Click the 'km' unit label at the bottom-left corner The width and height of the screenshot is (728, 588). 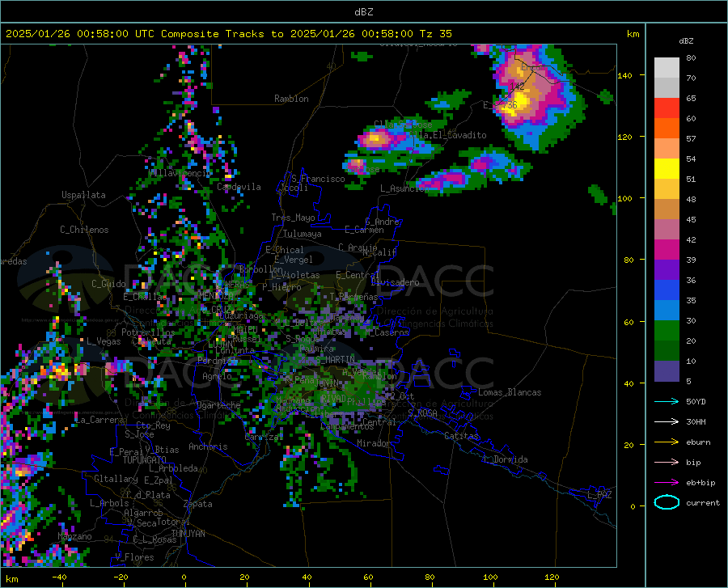click(x=11, y=579)
